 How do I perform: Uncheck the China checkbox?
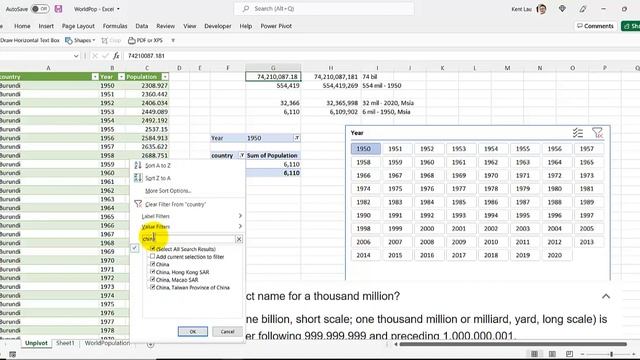click(x=152, y=264)
